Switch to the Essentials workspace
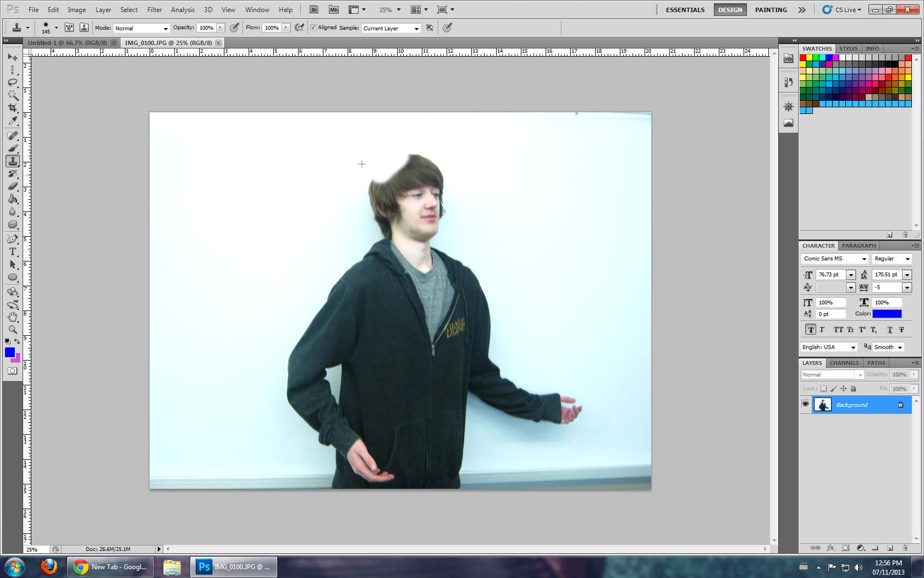924x578 pixels. (685, 9)
